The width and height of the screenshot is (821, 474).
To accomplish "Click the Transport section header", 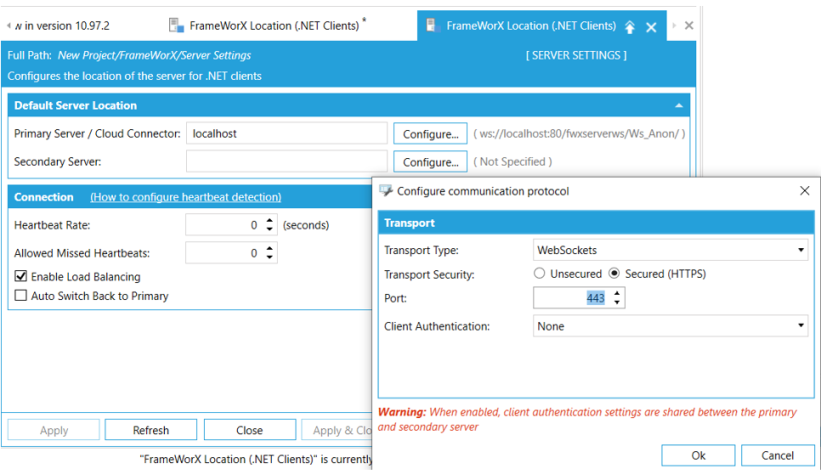I will point(596,223).
